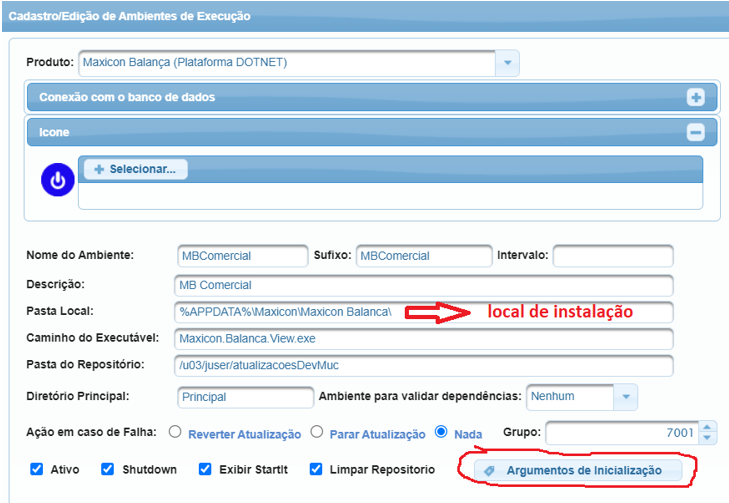This screenshot has width=729, height=503.
Task: Collapse the Icone panel with the minus button
Action: (x=696, y=132)
